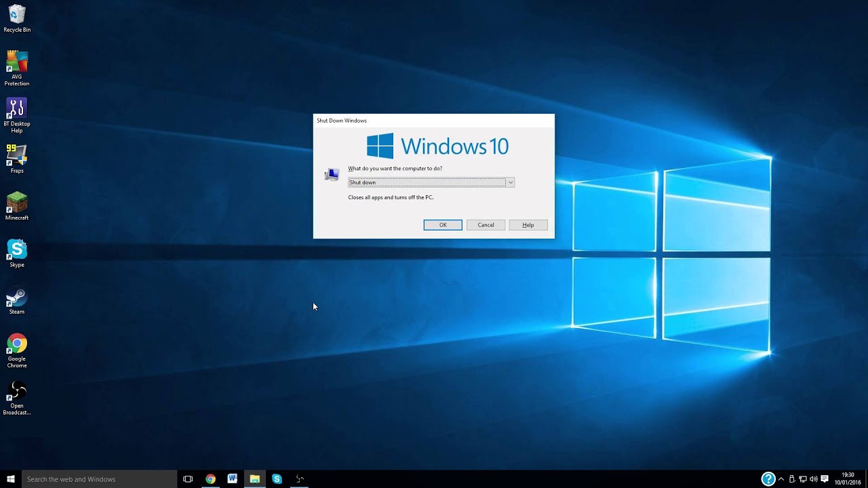Click the Show desktop sliver at taskbar end
The image size is (868, 488).
point(866,479)
